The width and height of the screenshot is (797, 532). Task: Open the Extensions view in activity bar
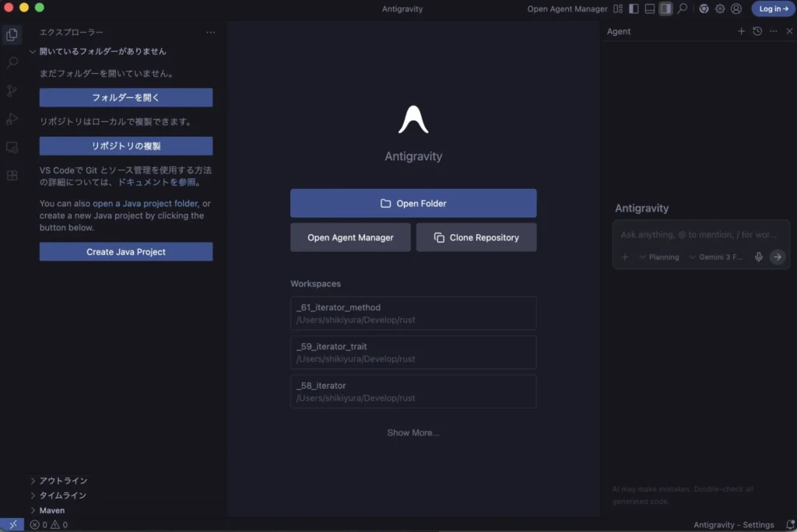click(x=12, y=176)
